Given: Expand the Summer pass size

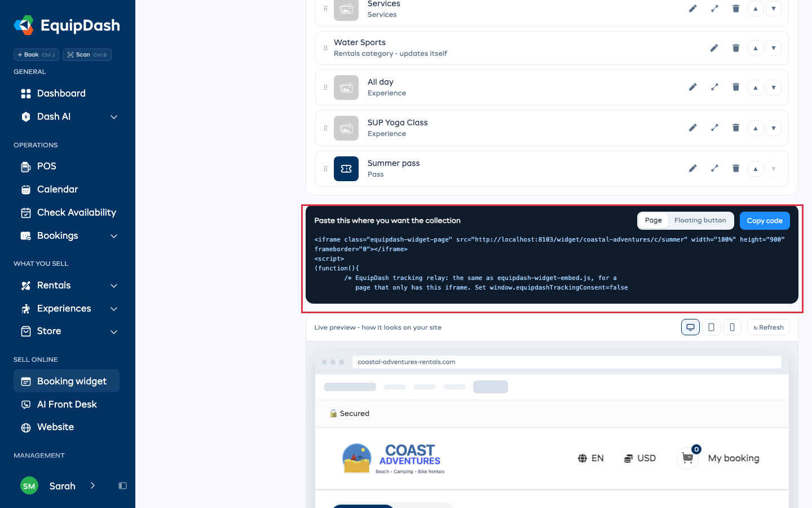Looking at the screenshot, I should coord(714,169).
